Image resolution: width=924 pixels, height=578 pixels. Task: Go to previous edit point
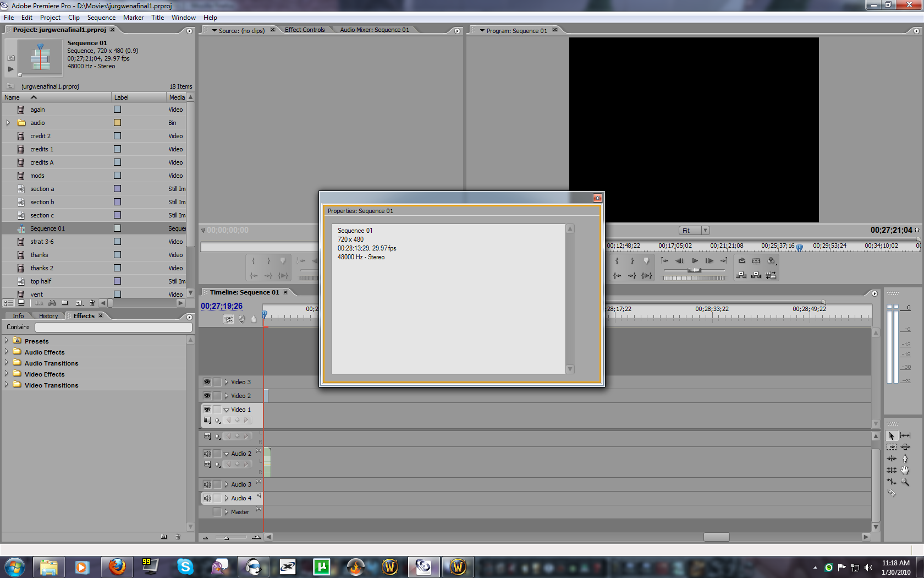[665, 261]
